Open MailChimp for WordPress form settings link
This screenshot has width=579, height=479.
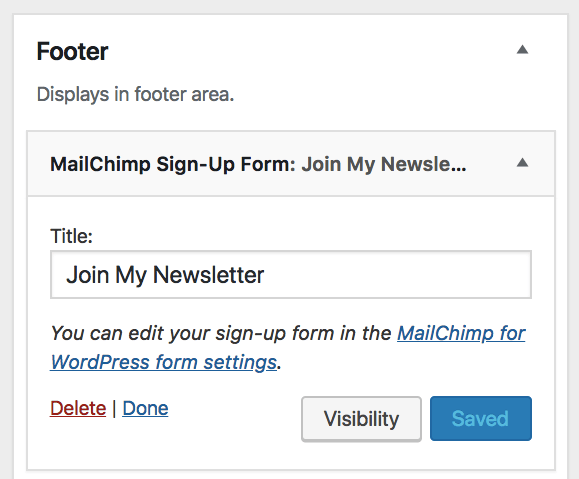tap(288, 348)
